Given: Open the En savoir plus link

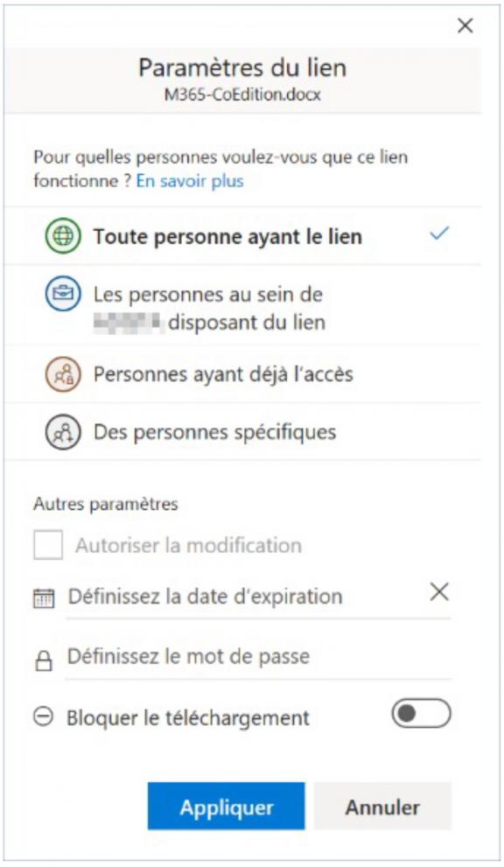Looking at the screenshot, I should [190, 181].
